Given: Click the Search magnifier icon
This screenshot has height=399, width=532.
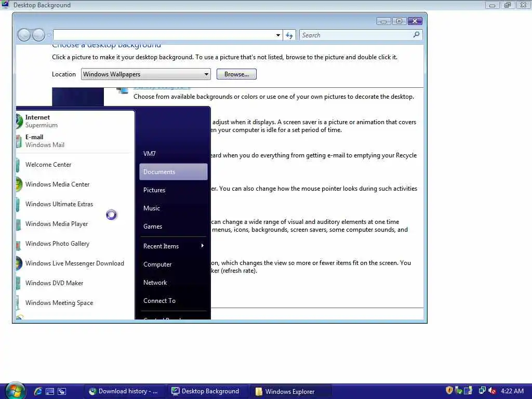Looking at the screenshot, I should point(416,35).
